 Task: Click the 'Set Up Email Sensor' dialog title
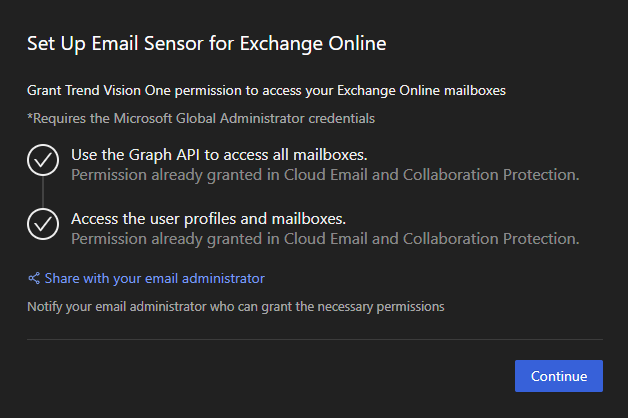tap(206, 44)
